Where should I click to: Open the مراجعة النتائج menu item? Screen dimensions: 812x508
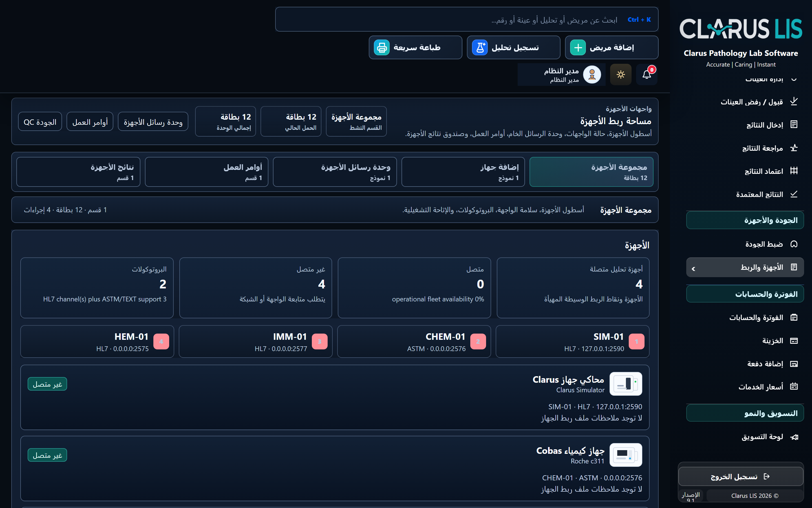point(745,148)
